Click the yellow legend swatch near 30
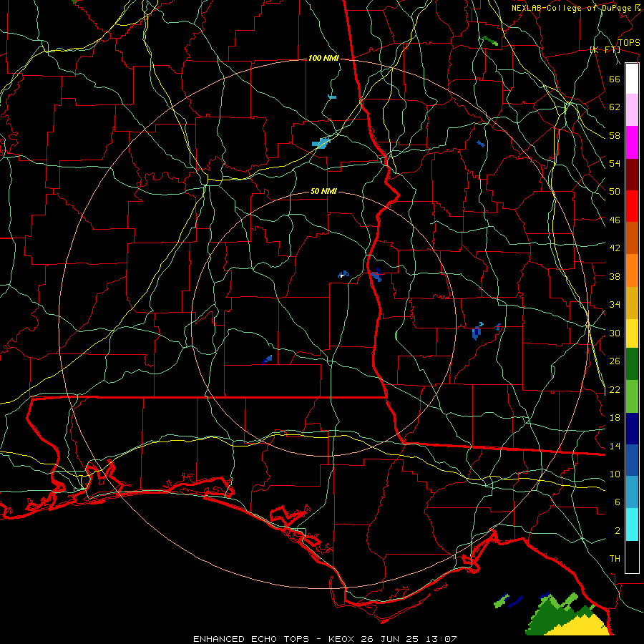This screenshot has height=644, width=644. (x=632, y=333)
